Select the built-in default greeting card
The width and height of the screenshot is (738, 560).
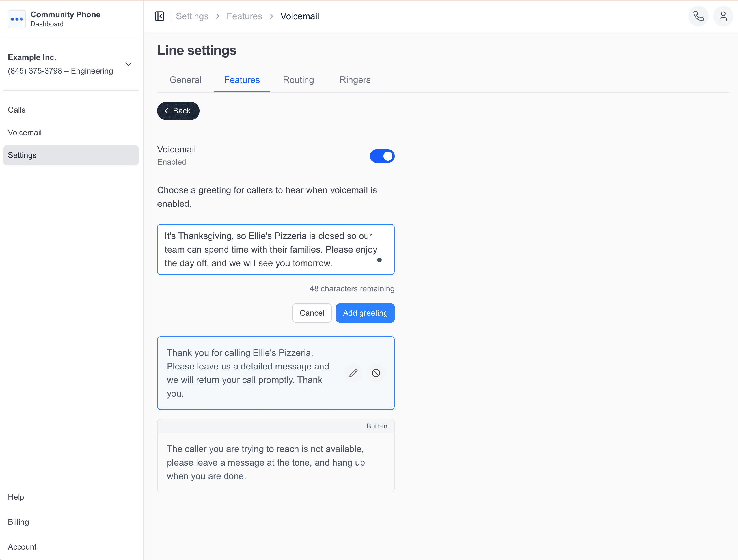(x=276, y=462)
